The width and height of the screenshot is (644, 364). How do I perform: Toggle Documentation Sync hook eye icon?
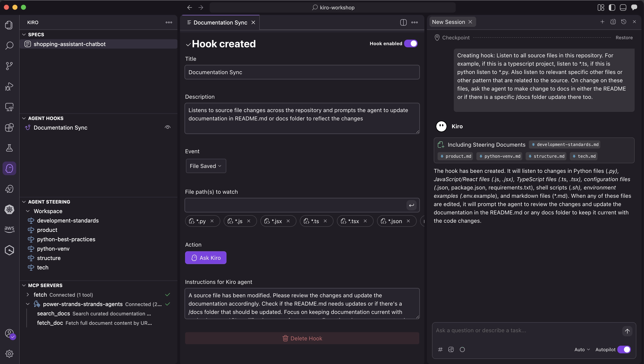click(x=168, y=127)
